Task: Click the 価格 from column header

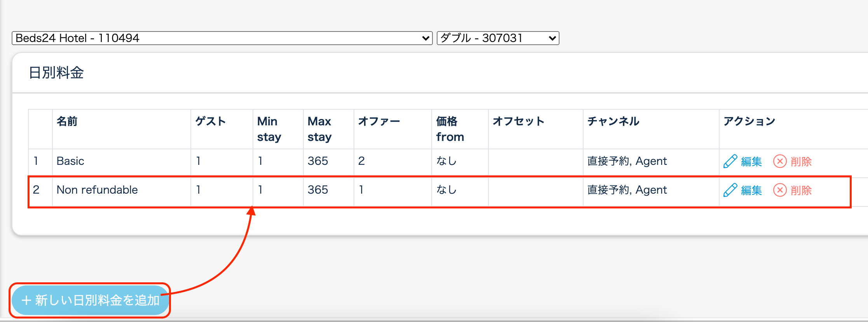Action: tap(450, 129)
